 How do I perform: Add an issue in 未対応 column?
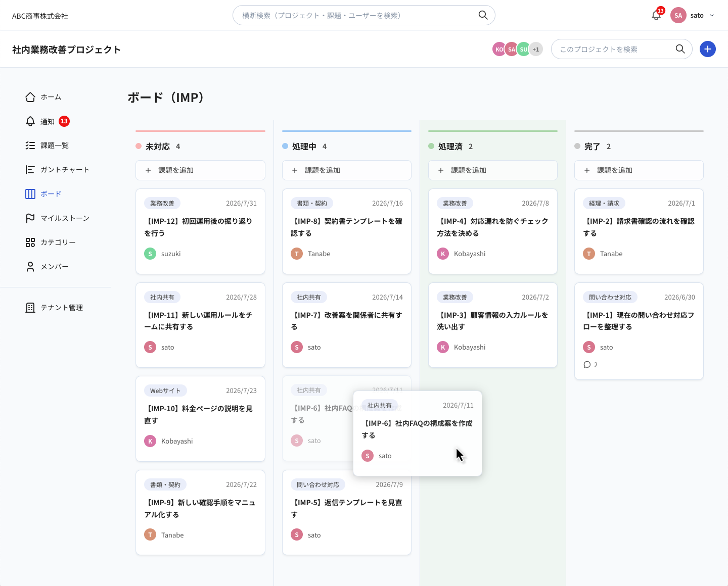(200, 170)
